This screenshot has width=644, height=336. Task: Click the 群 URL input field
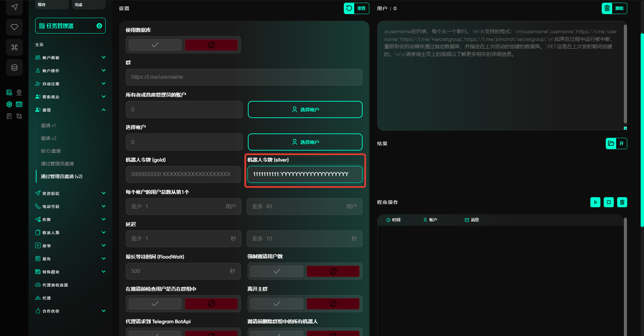tap(244, 77)
